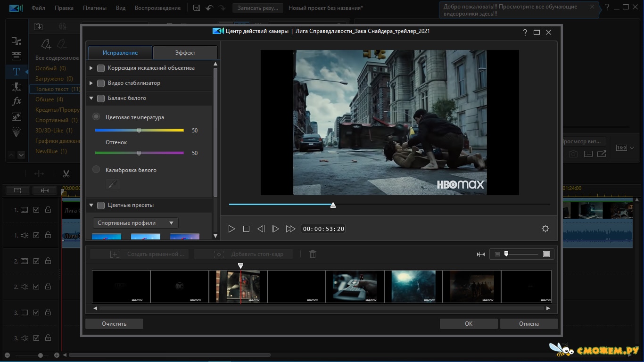Screen dimensions: 644x362
Task: Click the import media folder icon
Action: click(x=38, y=27)
